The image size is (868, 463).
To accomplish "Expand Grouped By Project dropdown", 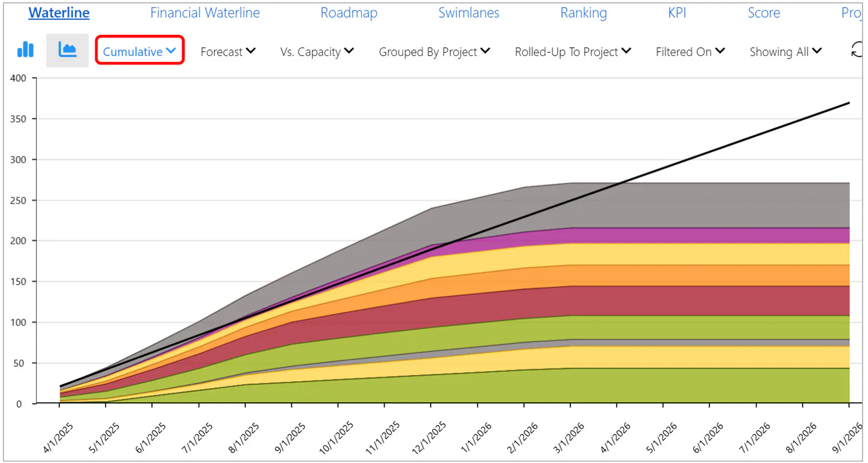I will click(x=434, y=52).
